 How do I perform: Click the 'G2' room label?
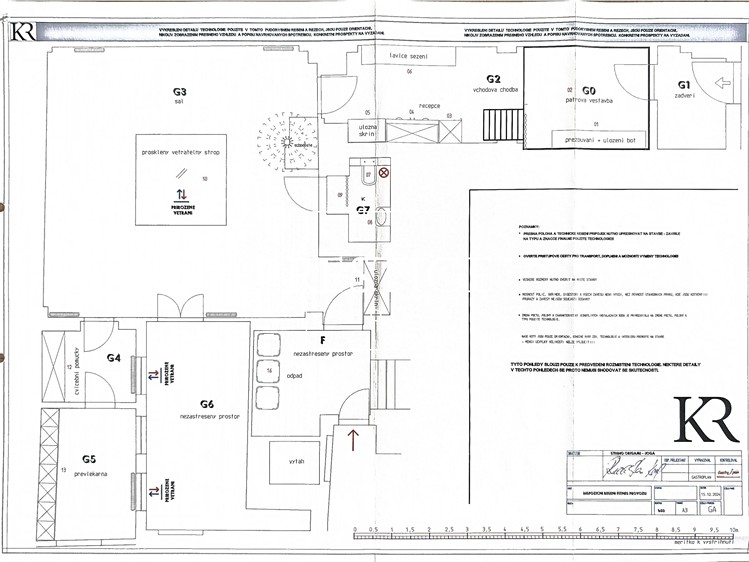[x=493, y=79]
